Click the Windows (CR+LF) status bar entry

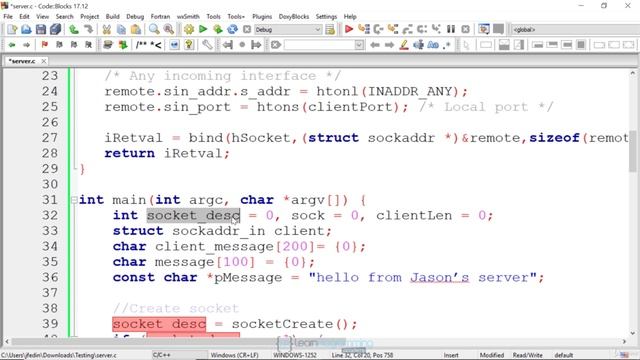tap(234, 355)
